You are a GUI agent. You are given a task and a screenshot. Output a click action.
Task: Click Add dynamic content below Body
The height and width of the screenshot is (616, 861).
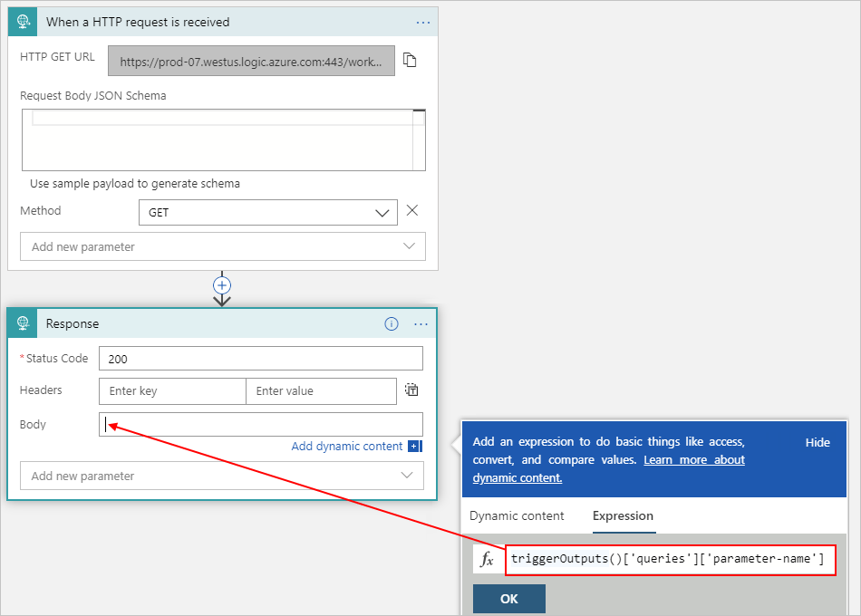[348, 446]
